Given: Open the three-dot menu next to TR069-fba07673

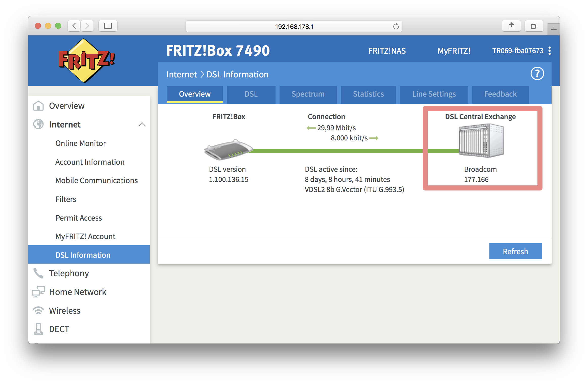Looking at the screenshot, I should coord(550,51).
